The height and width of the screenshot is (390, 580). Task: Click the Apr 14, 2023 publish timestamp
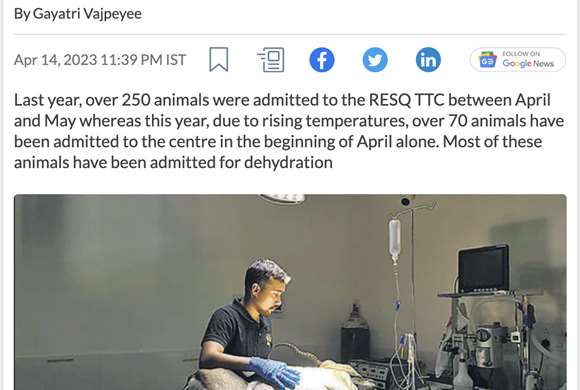click(x=100, y=60)
